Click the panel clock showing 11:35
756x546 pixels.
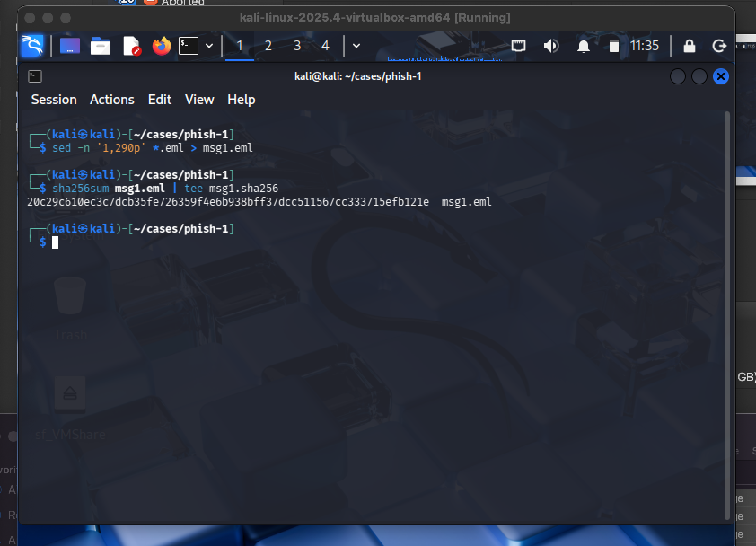(644, 46)
